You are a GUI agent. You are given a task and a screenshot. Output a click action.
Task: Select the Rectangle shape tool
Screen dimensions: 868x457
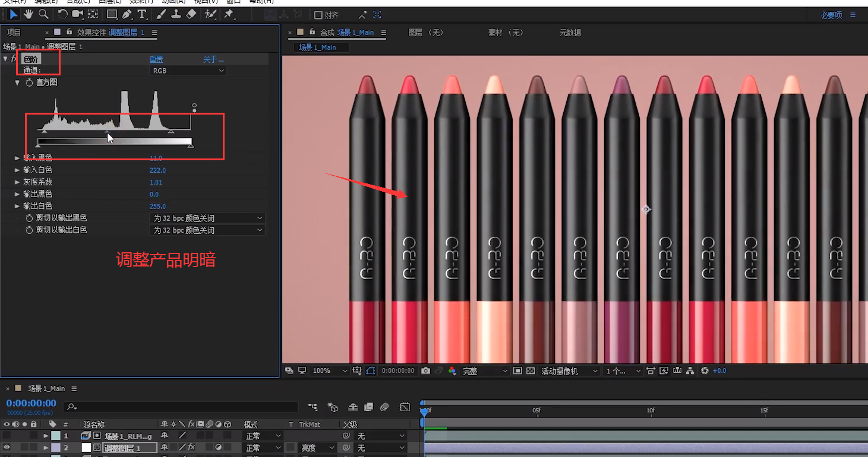tap(111, 14)
